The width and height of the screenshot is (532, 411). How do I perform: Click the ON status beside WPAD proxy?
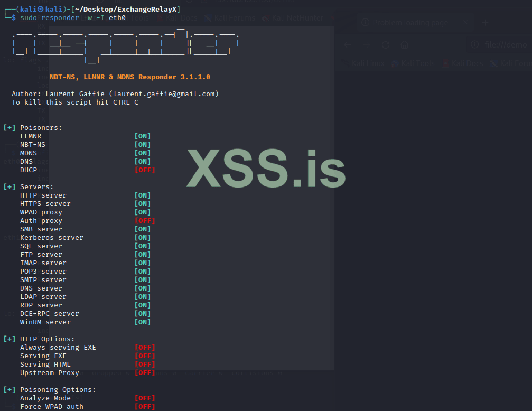click(143, 212)
